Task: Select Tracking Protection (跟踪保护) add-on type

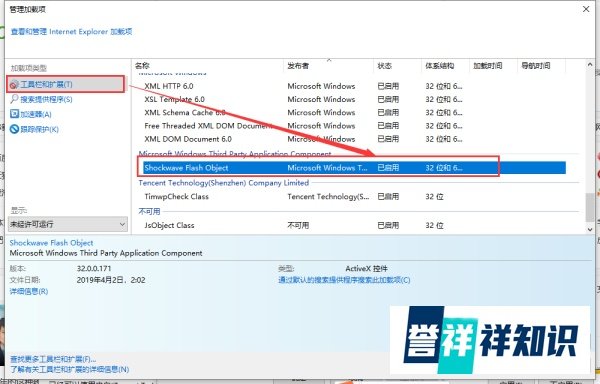Action: 39,129
